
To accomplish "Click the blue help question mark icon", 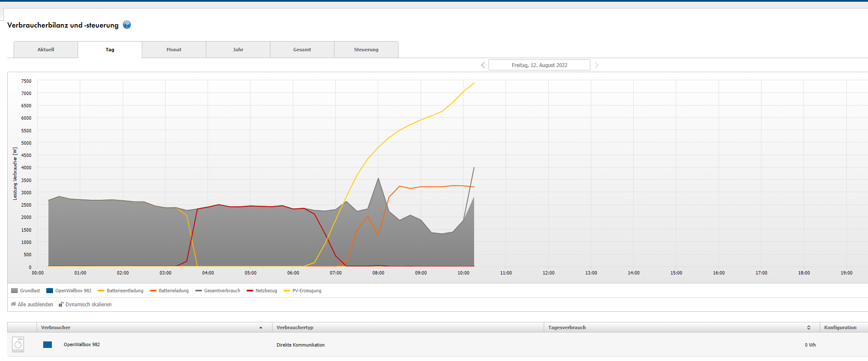I will pos(127,25).
